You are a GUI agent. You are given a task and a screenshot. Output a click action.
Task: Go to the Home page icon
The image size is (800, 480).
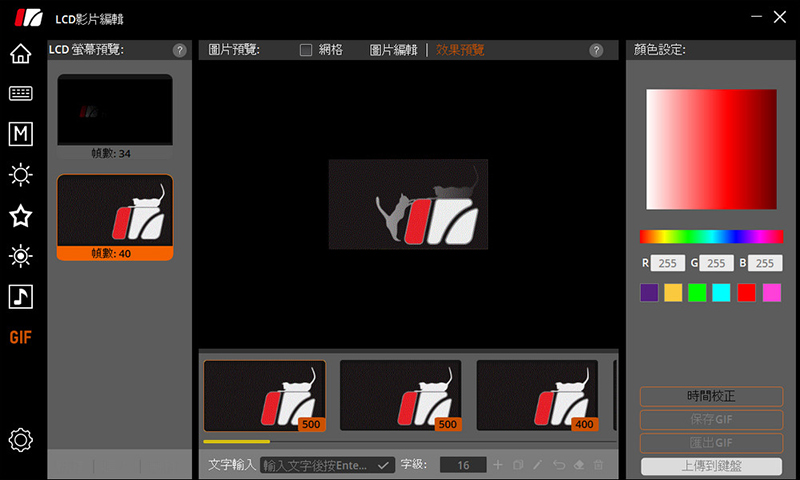point(20,53)
